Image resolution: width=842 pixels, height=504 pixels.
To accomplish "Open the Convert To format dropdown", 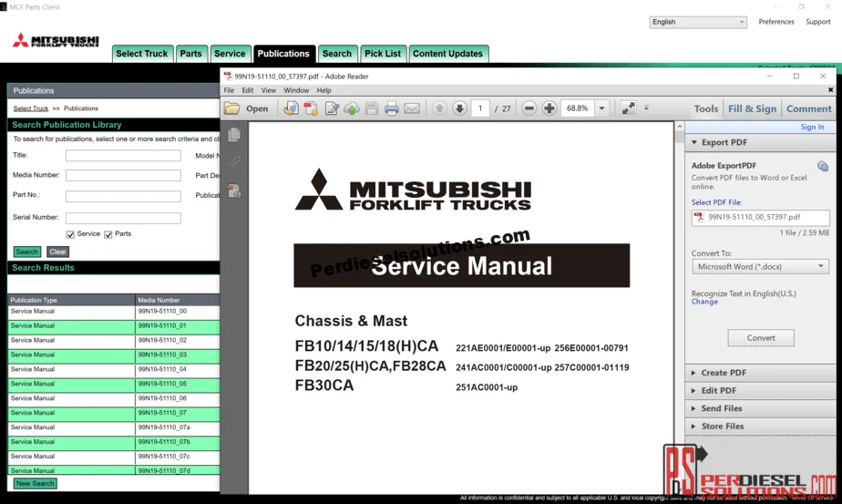I will click(x=760, y=267).
